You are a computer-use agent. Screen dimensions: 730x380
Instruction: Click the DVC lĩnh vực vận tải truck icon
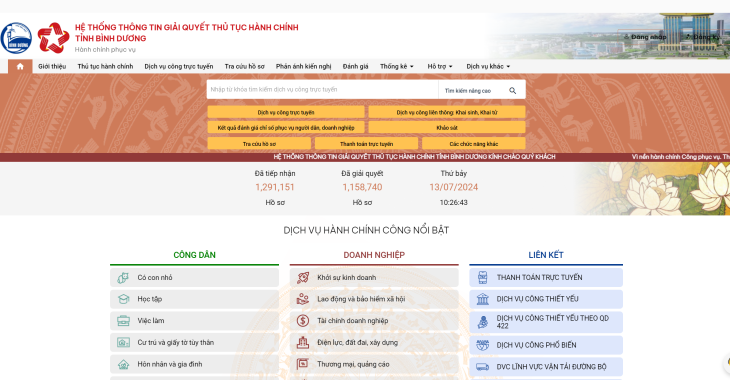483,367
